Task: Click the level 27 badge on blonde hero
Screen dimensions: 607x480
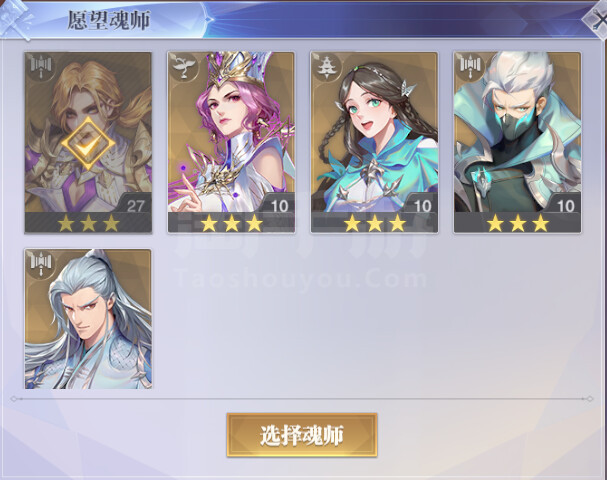Action: point(135,205)
